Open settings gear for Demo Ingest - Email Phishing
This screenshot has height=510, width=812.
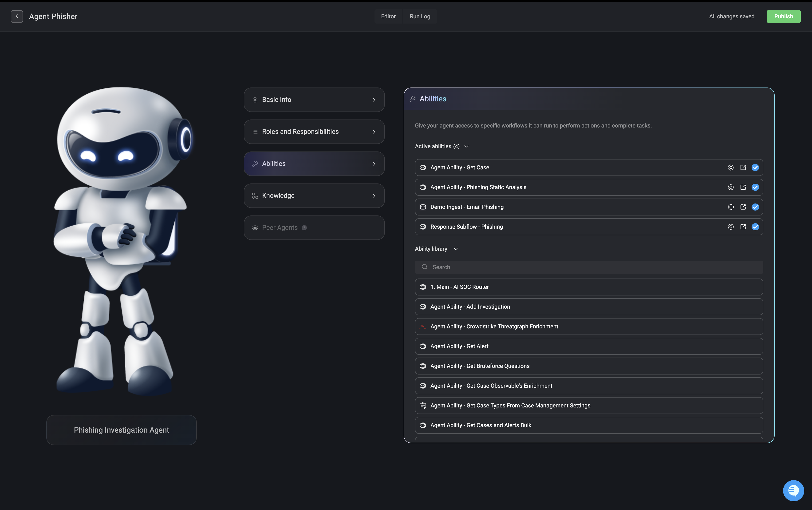tap(730, 207)
